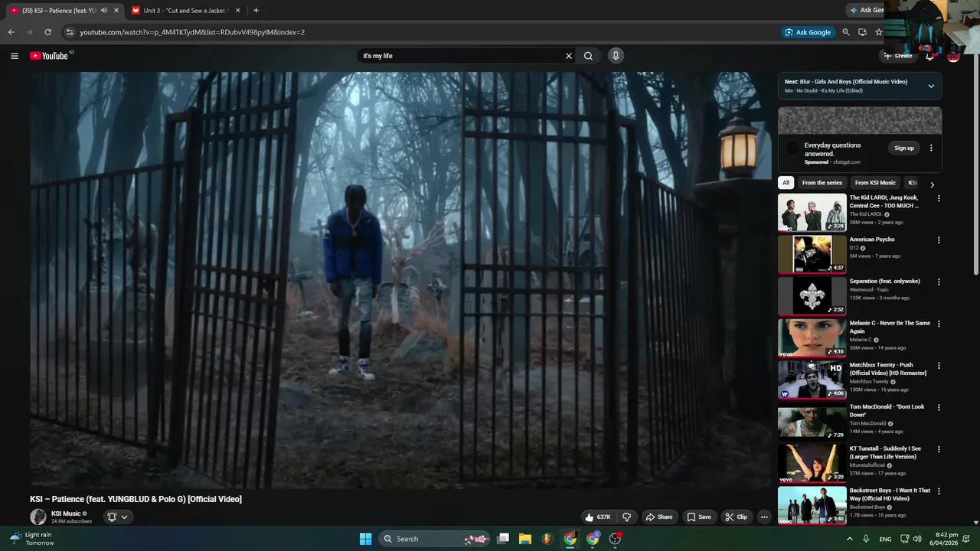Open the Light rain weather widget
This screenshot has width=980, height=551.
31,539
